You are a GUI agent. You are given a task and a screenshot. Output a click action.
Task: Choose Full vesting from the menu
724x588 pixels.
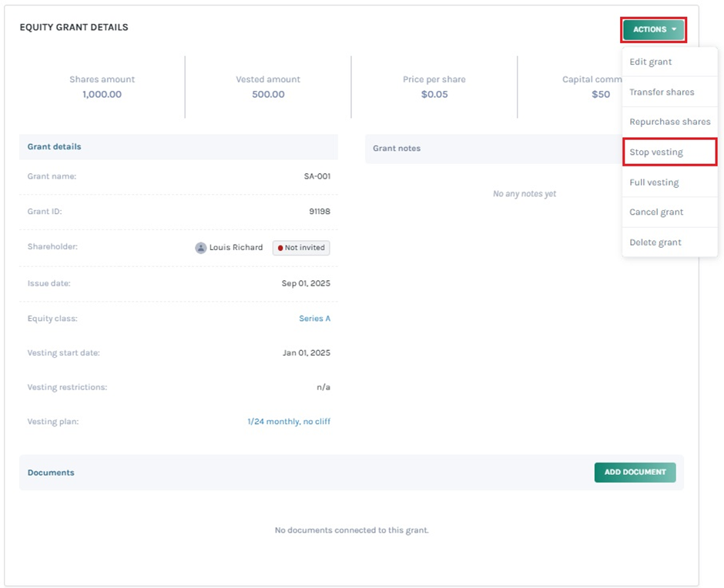654,182
